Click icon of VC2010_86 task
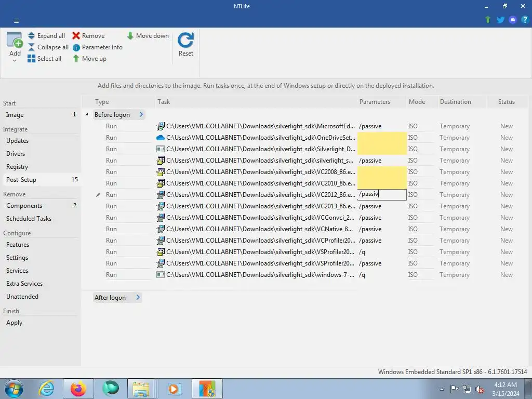Screen dimensions: 532x399 point(160,183)
